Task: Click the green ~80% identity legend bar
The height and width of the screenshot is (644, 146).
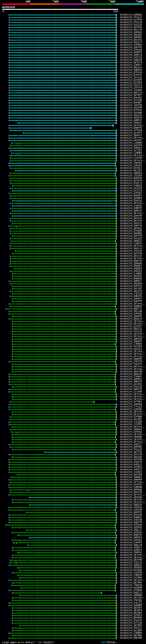Action: pos(101,4)
